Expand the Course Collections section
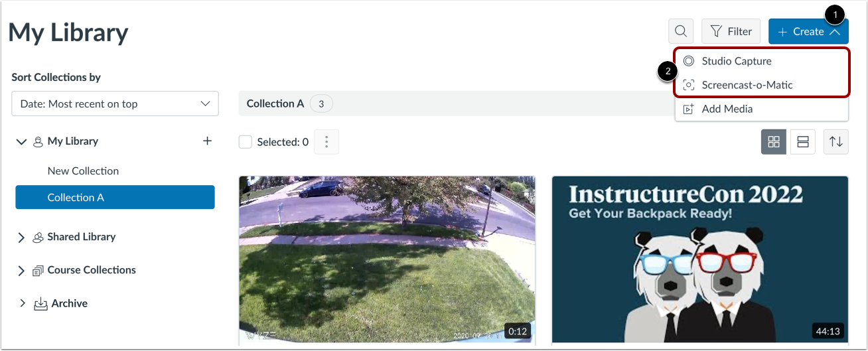This screenshot has width=868, height=351. tap(21, 270)
